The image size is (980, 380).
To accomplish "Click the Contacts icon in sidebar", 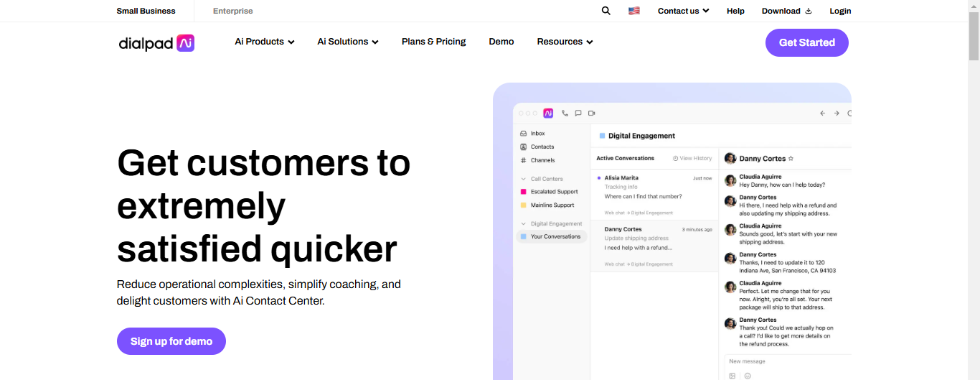I will pyautogui.click(x=524, y=147).
